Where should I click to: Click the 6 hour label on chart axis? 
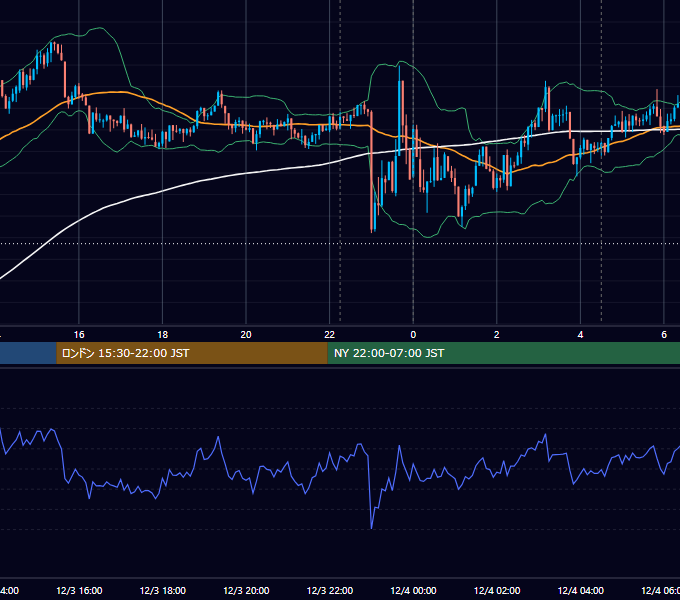[x=664, y=334]
